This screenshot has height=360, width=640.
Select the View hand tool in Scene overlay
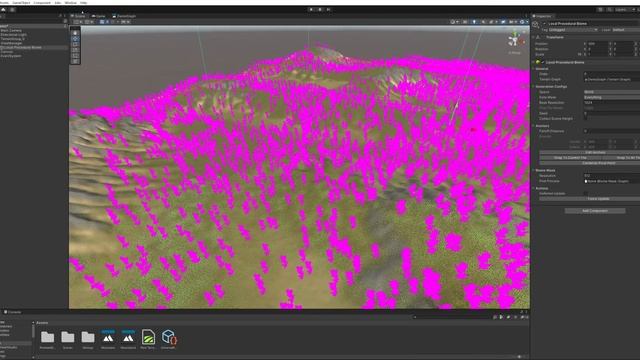coord(75,33)
